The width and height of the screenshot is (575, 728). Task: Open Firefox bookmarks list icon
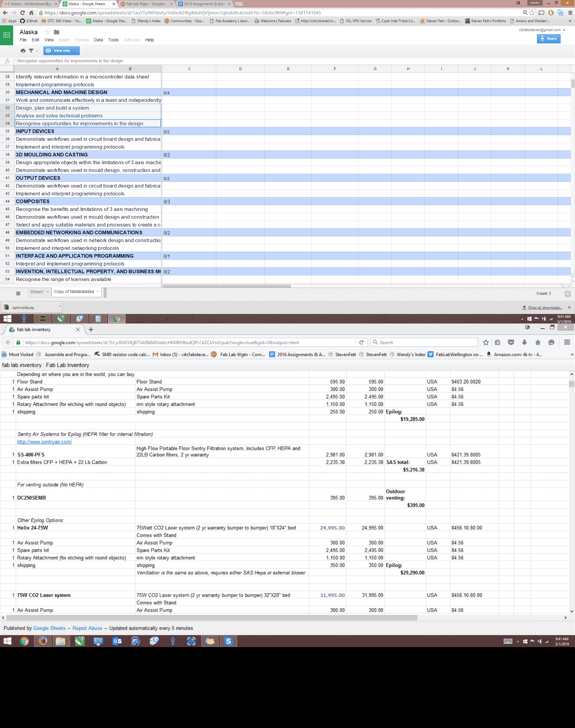click(497, 342)
